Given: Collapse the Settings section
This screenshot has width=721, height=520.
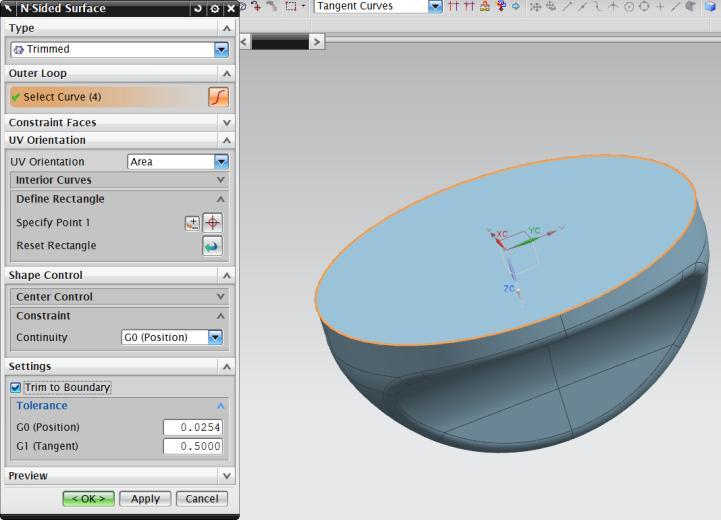Looking at the screenshot, I should (226, 366).
